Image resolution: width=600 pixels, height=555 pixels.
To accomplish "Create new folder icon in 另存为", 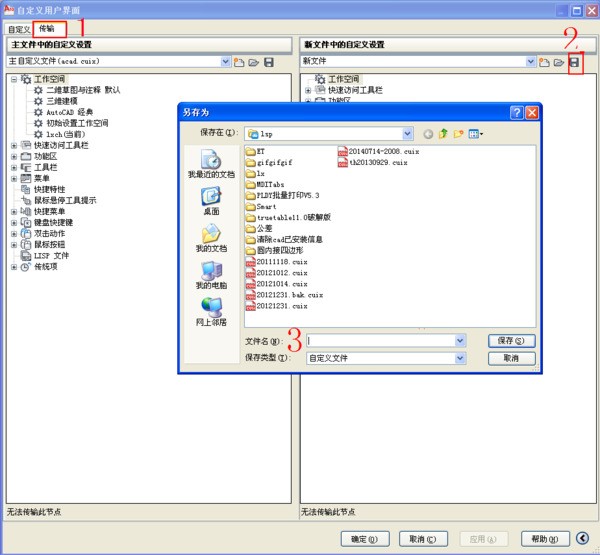I will click(x=458, y=134).
